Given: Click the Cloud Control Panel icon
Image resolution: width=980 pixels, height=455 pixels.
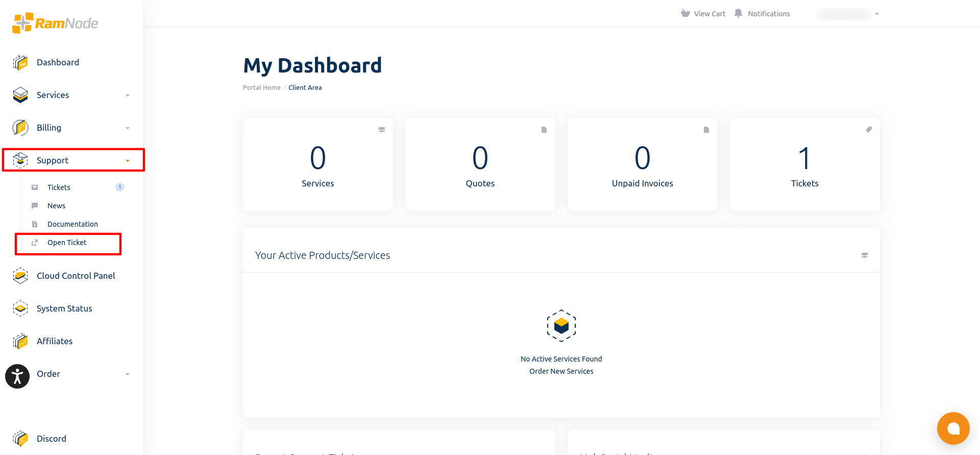Looking at the screenshot, I should coord(20,276).
